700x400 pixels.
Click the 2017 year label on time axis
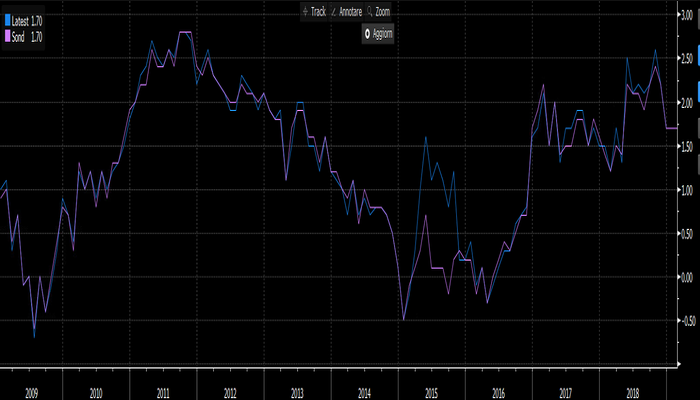pos(565,394)
